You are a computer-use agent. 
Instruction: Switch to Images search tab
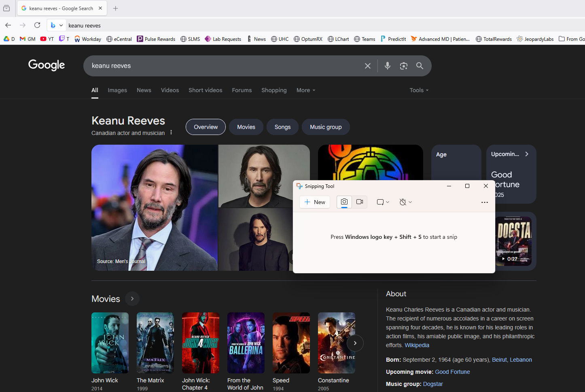[x=117, y=90]
